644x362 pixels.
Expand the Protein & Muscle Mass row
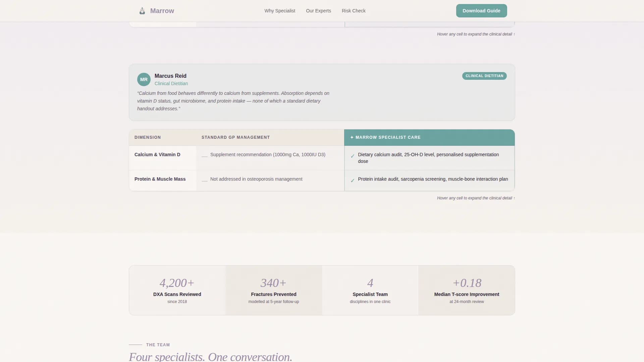[160, 179]
